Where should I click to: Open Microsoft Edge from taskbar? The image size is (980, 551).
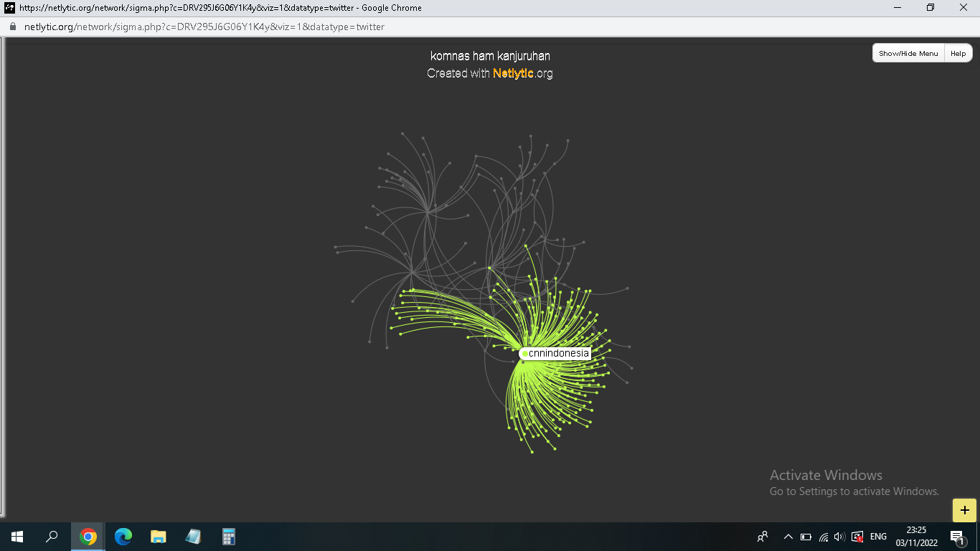coord(123,537)
